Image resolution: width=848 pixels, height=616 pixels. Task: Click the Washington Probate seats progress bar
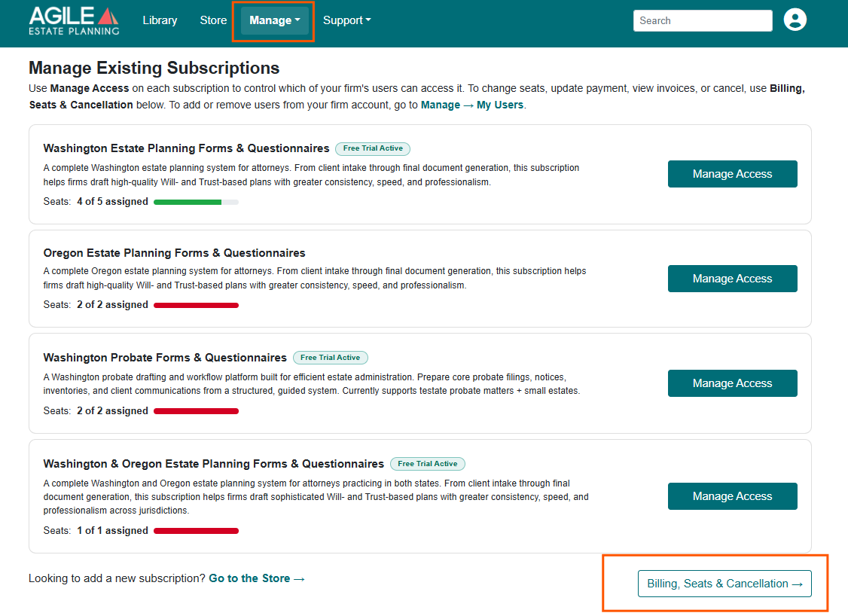(196, 412)
